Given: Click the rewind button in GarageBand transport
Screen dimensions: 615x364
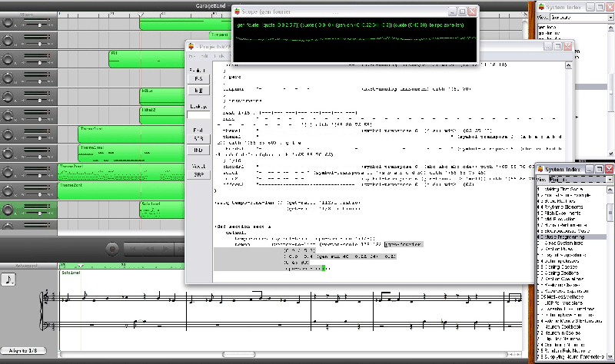Looking at the screenshot, I should coord(149,250).
